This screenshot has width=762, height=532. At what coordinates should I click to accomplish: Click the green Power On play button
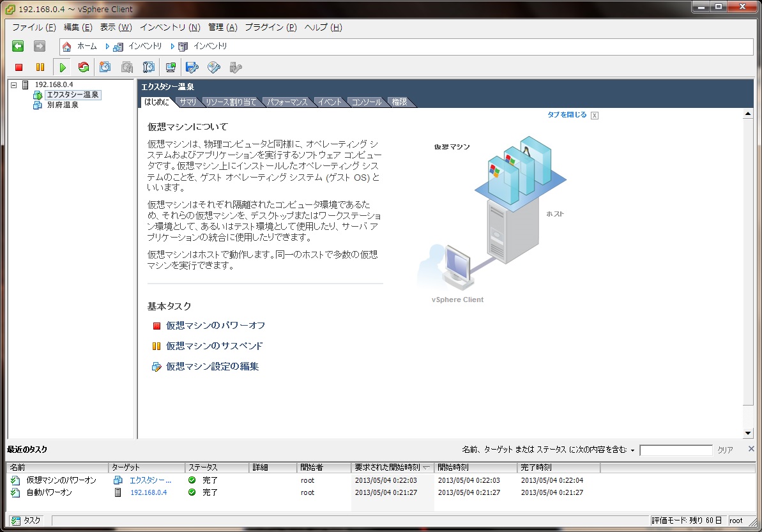[62, 68]
